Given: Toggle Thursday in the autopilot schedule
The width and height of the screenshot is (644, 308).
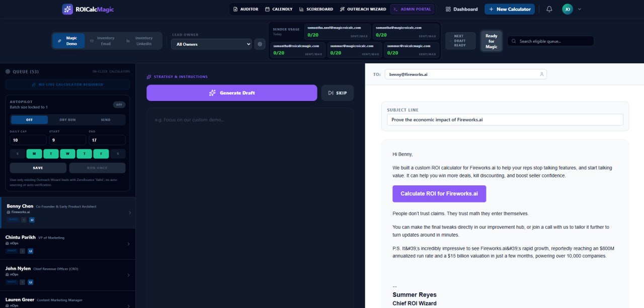Looking at the screenshot, I should pyautogui.click(x=85, y=154).
